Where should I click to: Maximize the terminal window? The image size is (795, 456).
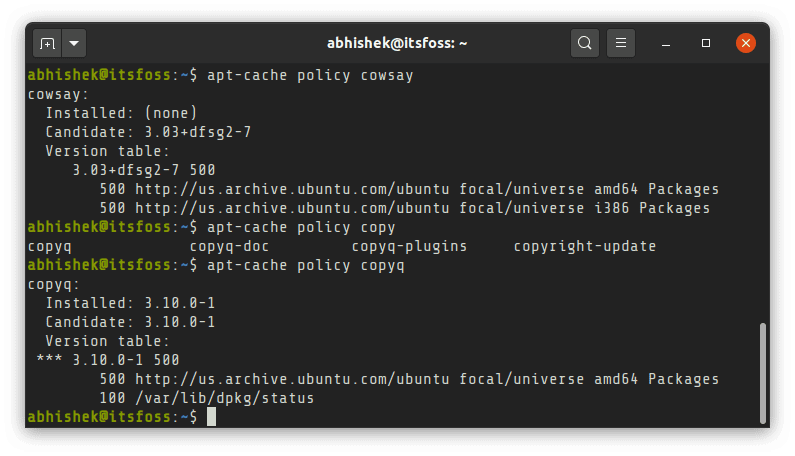(706, 44)
